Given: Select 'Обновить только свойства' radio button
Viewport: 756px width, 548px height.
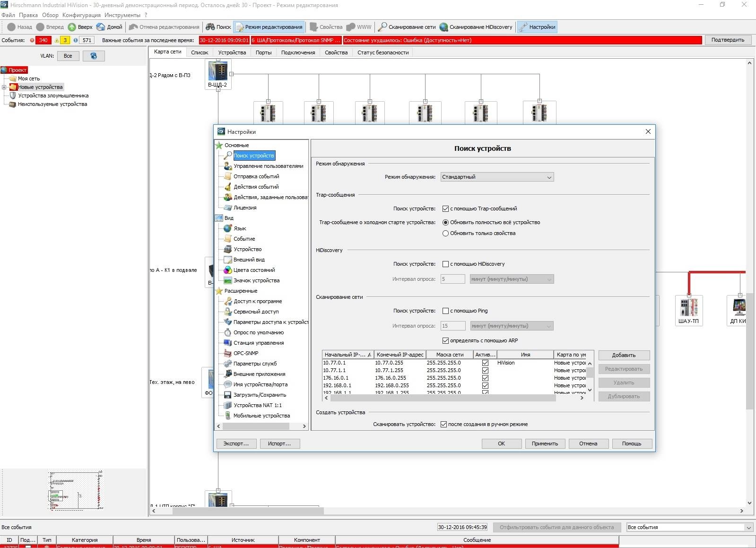Looking at the screenshot, I should pos(445,233).
